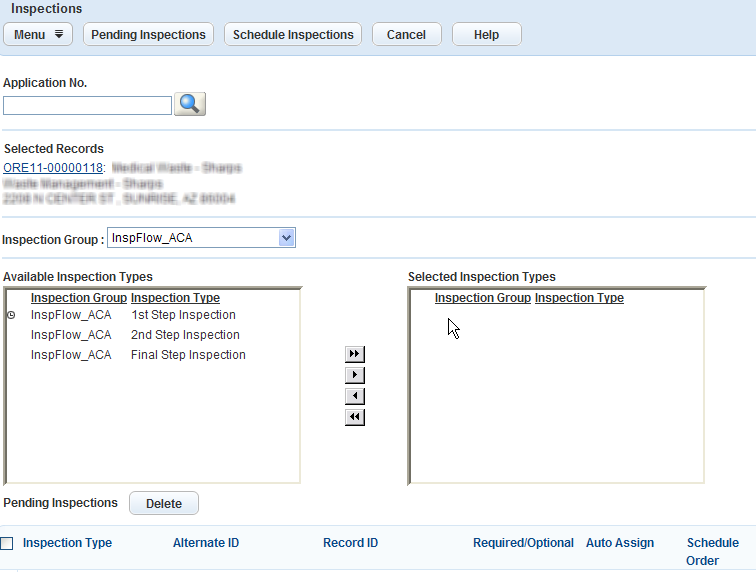This screenshot has height=572, width=756.
Task: Open the Inspection Group dropdown
Action: pos(286,238)
